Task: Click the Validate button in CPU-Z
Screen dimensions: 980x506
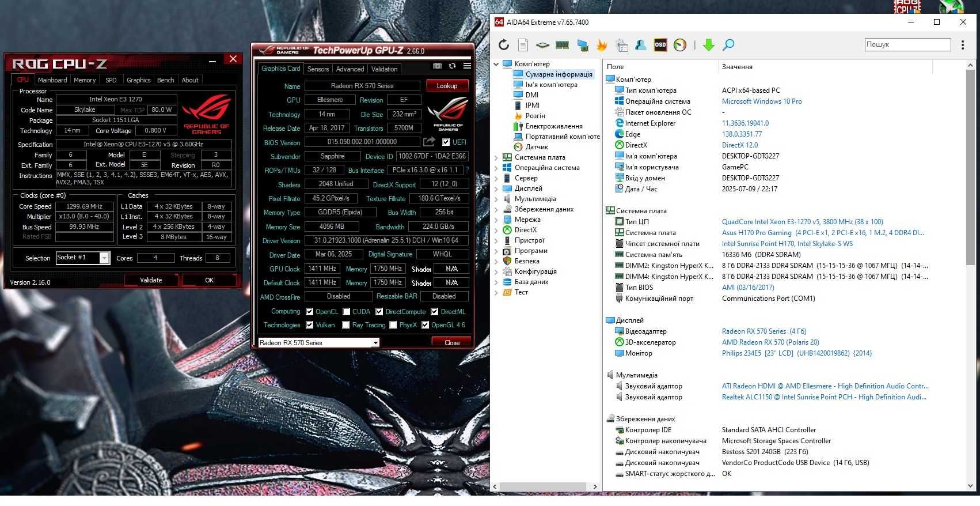Action: (x=151, y=280)
